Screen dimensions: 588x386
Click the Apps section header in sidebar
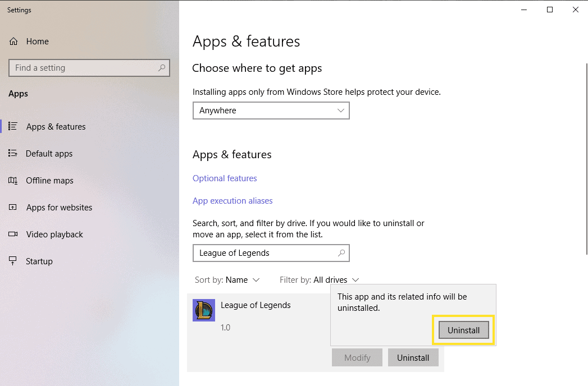(18, 94)
